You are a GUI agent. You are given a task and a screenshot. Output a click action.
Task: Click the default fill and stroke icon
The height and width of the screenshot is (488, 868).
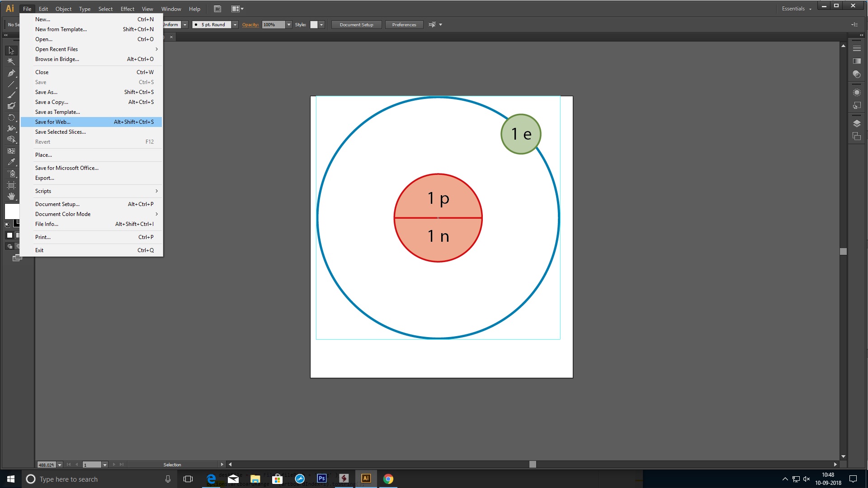(x=7, y=225)
